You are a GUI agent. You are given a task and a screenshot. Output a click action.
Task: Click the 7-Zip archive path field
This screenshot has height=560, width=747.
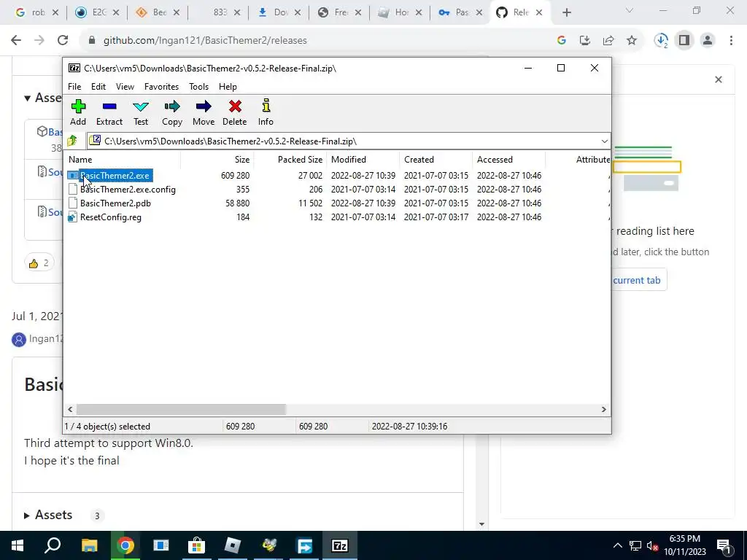tap(348, 141)
